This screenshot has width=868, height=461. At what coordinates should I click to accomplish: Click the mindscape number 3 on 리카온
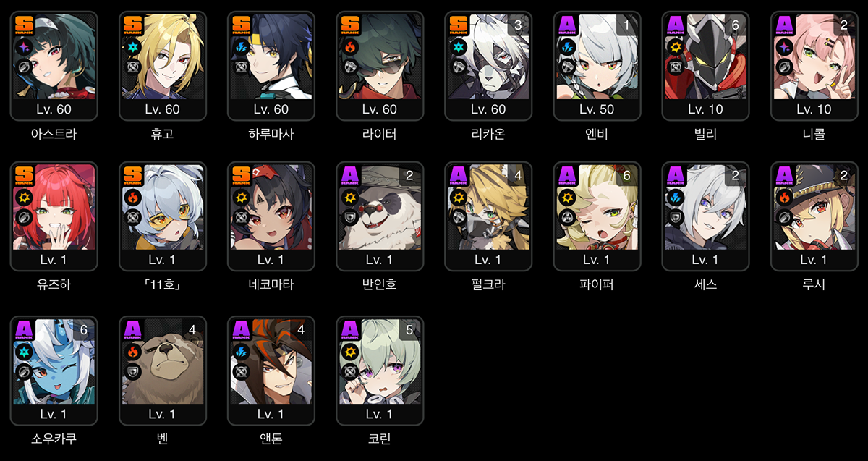click(x=517, y=25)
